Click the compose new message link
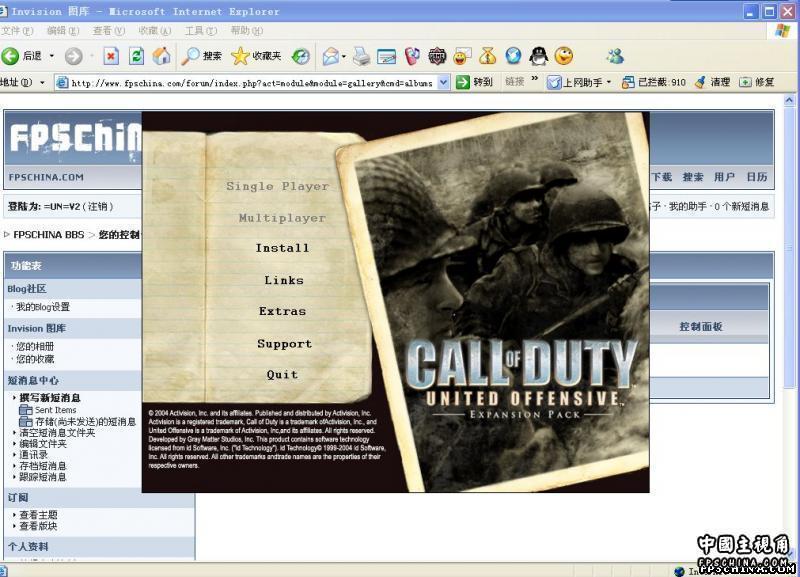Screen dimensions: 800x577 click(x=49, y=398)
